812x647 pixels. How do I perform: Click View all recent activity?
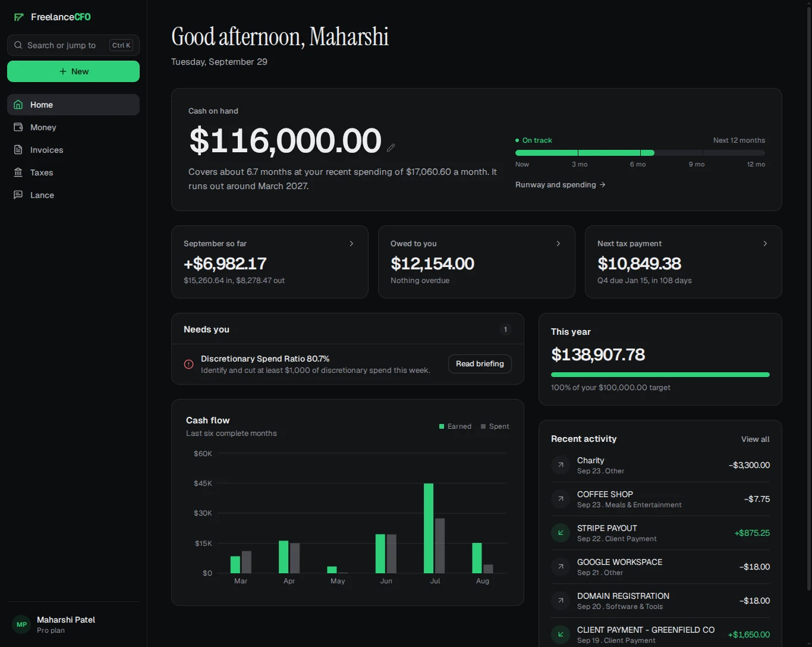(x=755, y=439)
